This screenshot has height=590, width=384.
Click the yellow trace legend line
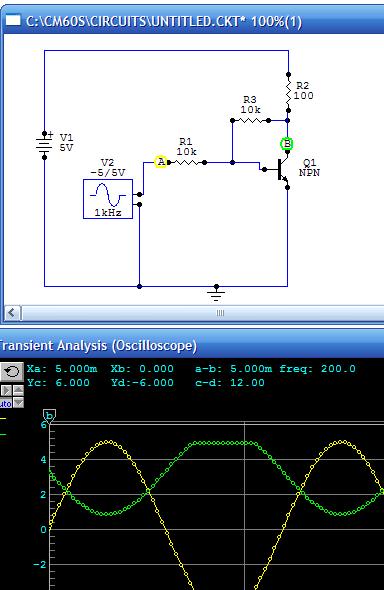pyautogui.click(x=3, y=418)
